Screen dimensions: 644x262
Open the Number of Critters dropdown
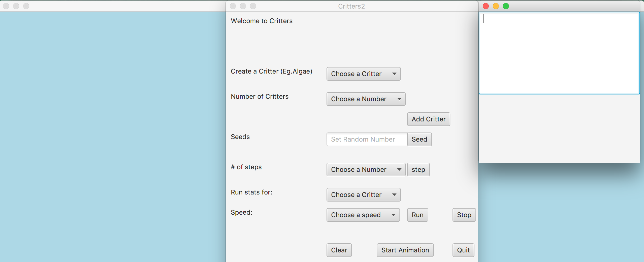365,99
